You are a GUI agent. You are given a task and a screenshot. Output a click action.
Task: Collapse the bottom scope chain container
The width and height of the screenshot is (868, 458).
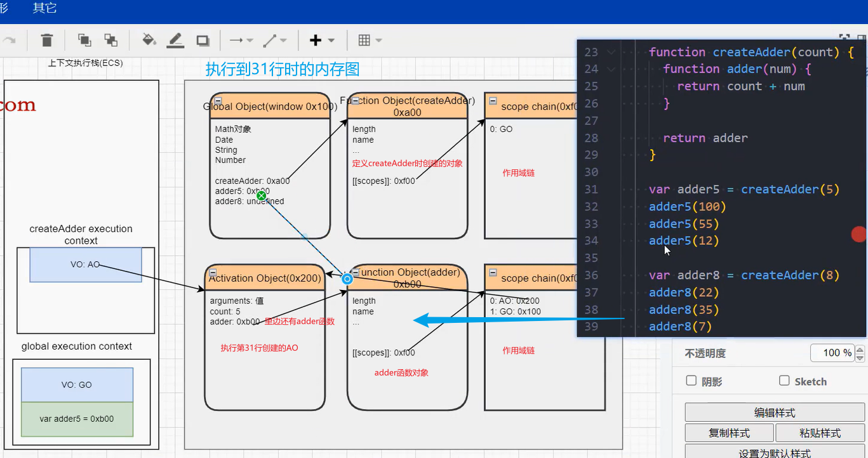(x=493, y=272)
